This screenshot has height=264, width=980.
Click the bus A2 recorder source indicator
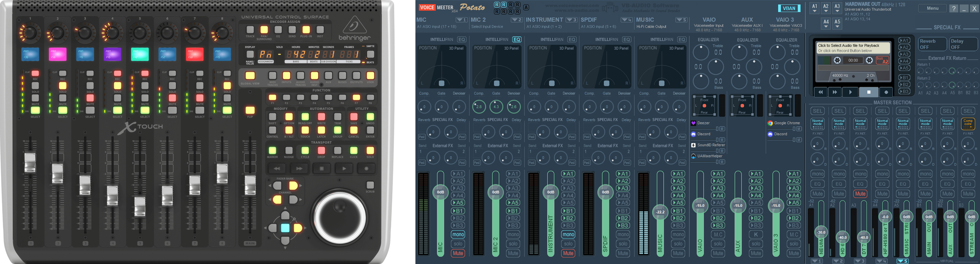(x=882, y=61)
